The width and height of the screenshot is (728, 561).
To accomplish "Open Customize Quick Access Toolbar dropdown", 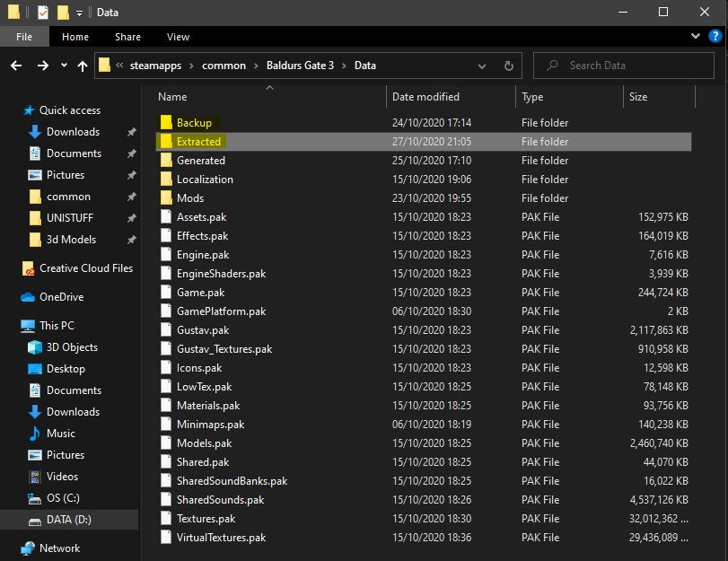I will tap(79, 13).
